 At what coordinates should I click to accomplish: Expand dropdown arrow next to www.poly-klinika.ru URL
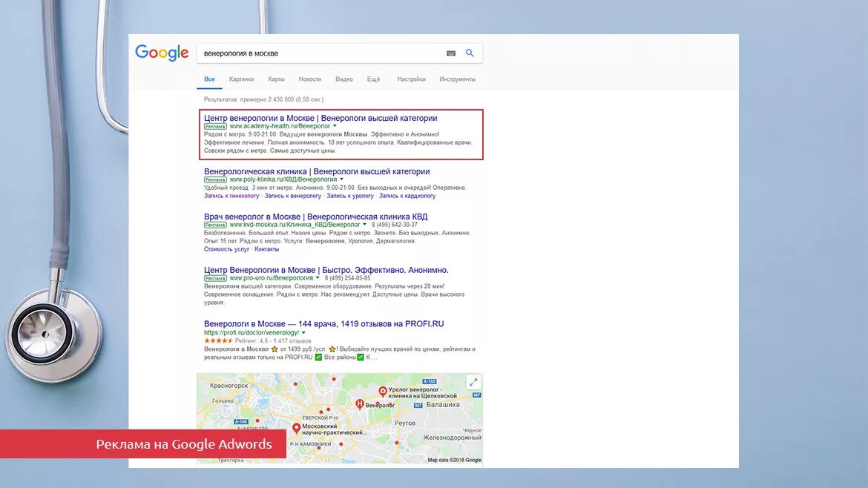coord(341,179)
